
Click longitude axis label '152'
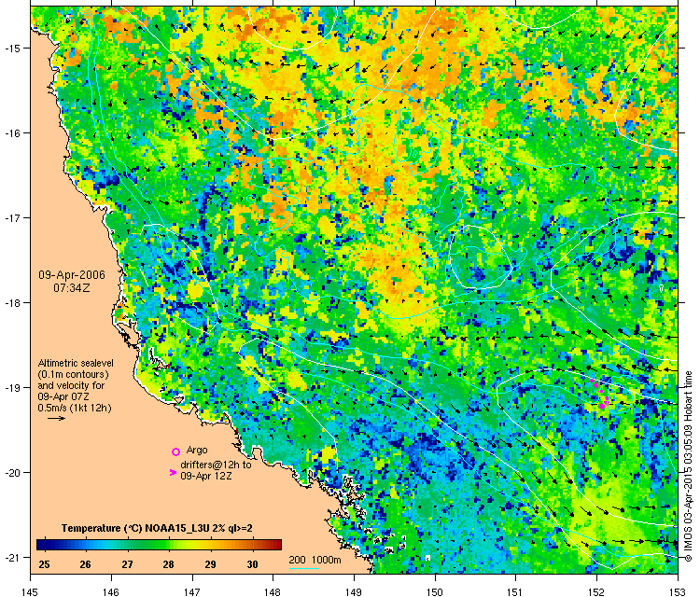point(596,591)
